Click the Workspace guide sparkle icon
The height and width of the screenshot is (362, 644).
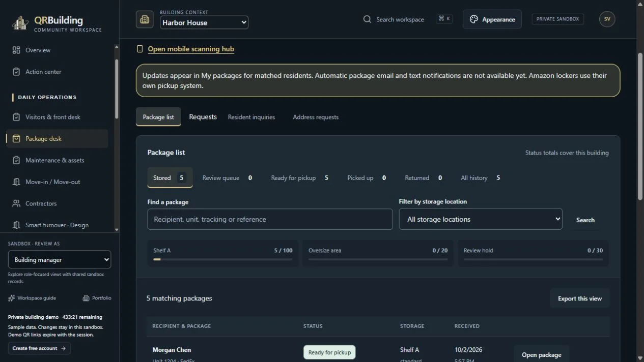point(12,298)
